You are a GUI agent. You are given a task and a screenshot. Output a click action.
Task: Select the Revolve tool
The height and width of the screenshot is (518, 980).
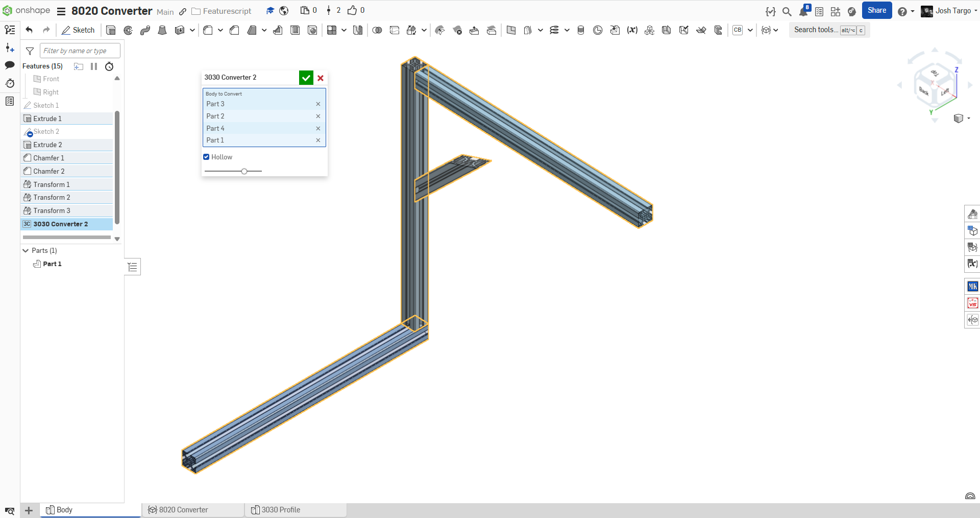pos(128,30)
